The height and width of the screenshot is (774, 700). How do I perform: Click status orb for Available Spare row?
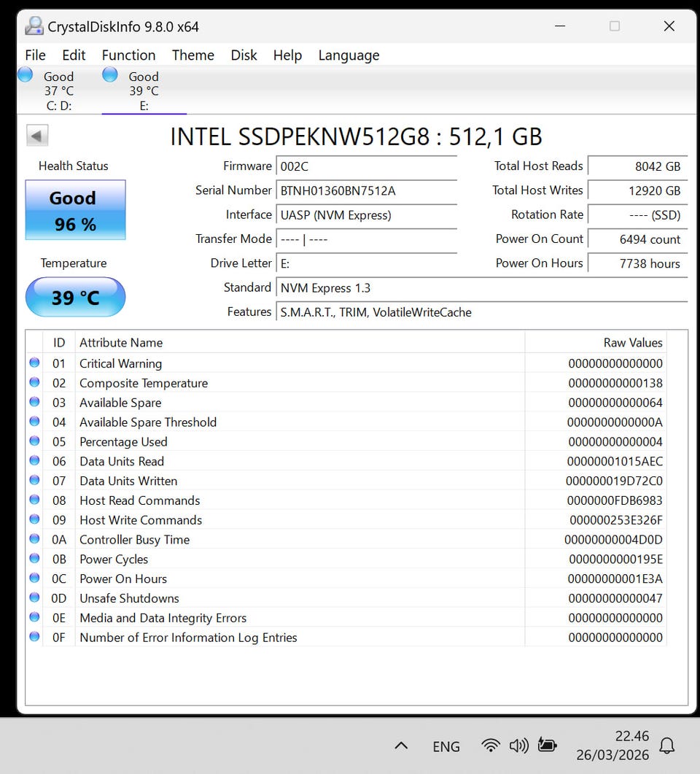tap(34, 402)
